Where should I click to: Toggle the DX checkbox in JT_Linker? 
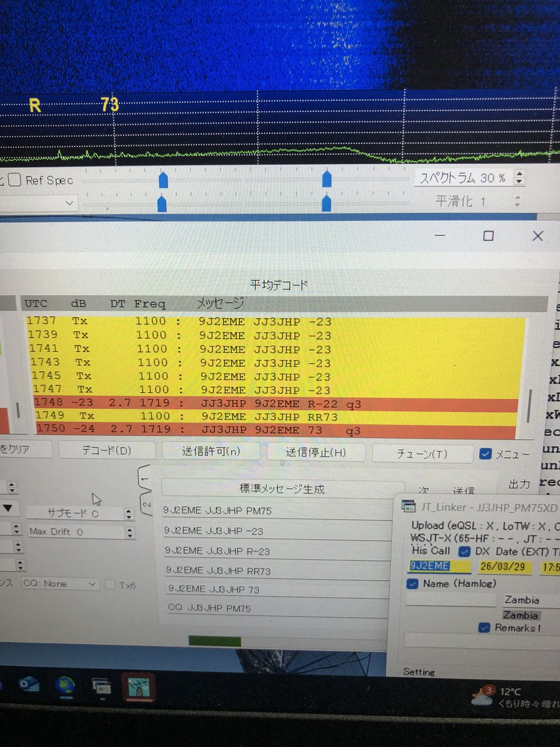(x=464, y=551)
